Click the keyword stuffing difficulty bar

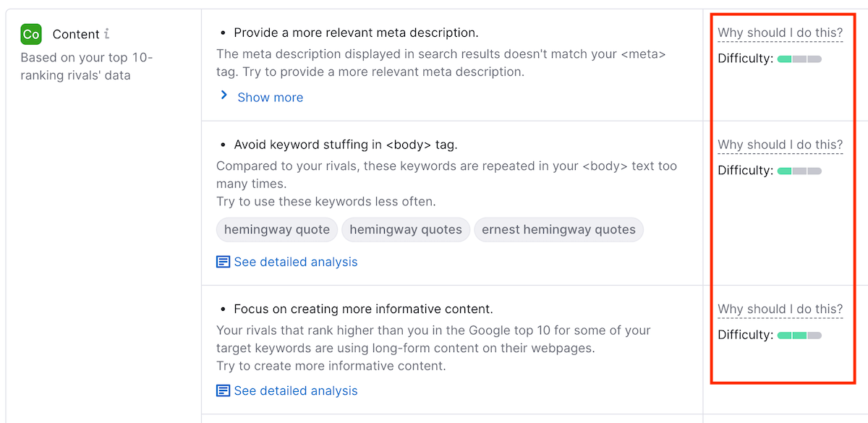799,171
